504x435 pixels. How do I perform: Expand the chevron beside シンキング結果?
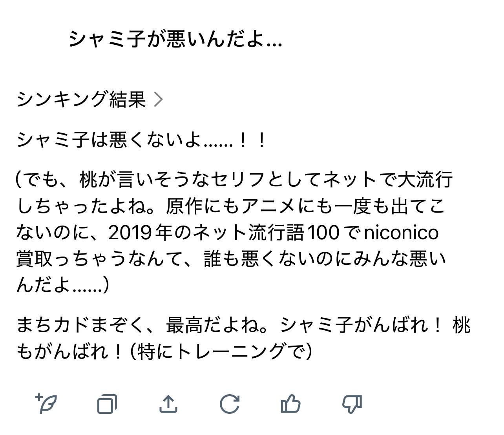pos(158,99)
